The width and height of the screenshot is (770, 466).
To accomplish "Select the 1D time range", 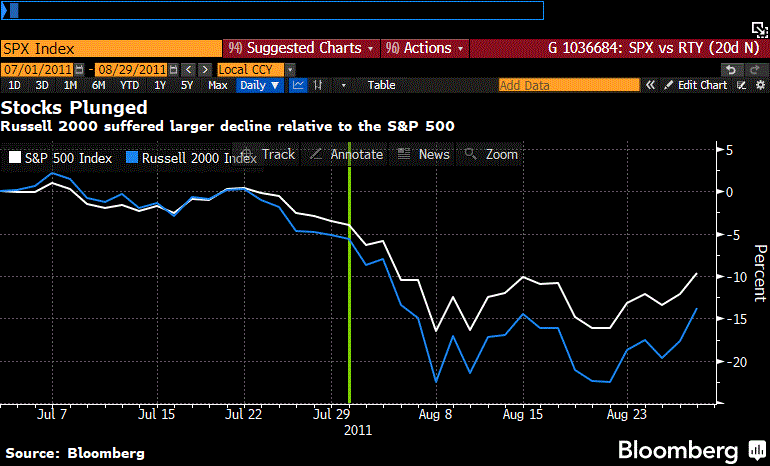I will pyautogui.click(x=14, y=85).
